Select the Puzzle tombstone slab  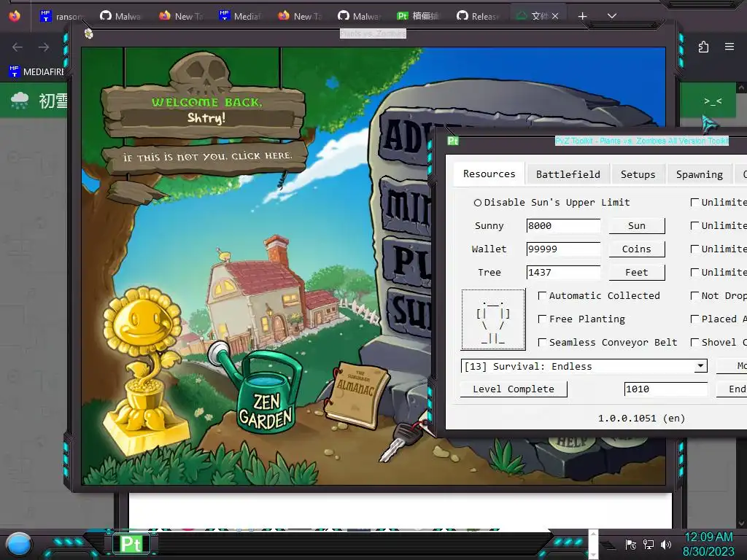click(x=407, y=260)
